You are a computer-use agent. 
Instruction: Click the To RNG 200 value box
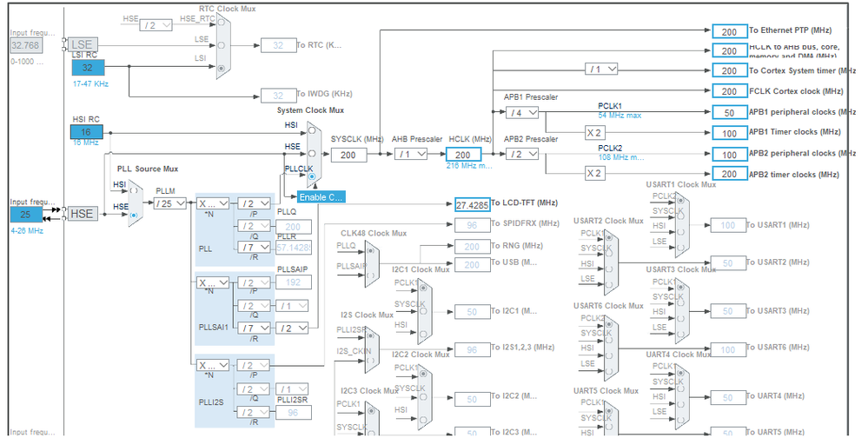tap(472, 247)
